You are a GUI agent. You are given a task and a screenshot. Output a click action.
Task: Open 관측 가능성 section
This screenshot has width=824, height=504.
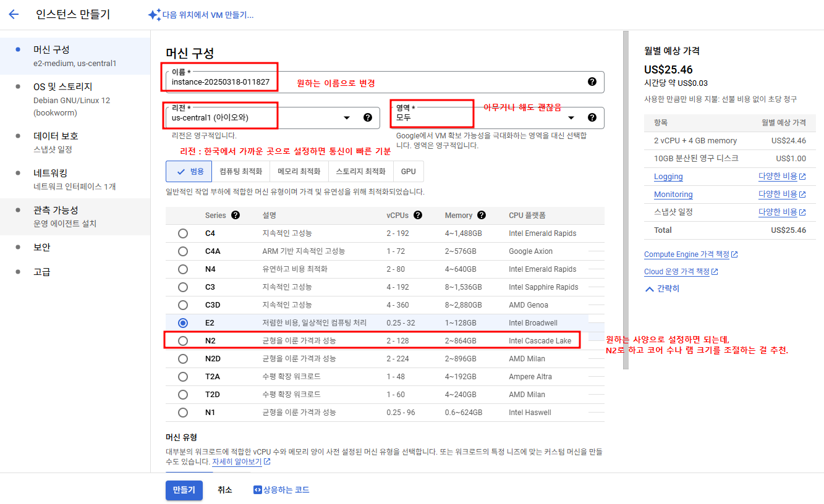[x=75, y=216]
